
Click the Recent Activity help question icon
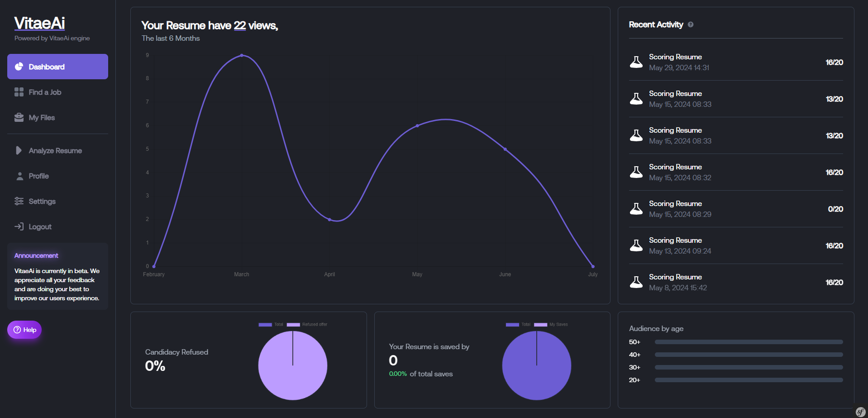691,24
